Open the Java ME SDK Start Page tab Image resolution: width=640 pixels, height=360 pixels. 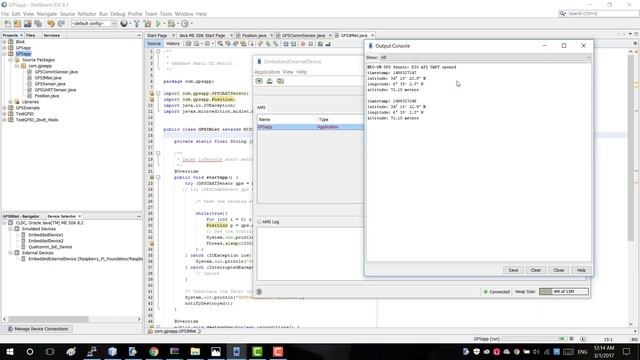(x=202, y=36)
